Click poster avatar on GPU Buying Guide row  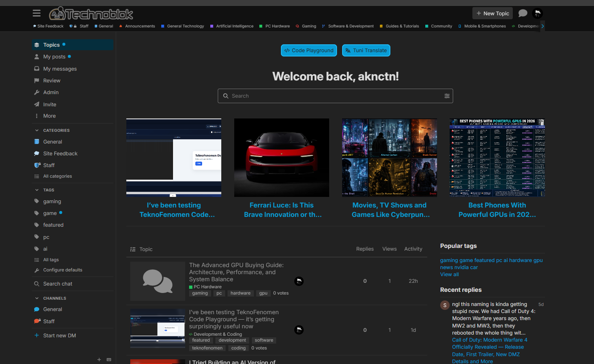[x=299, y=281]
